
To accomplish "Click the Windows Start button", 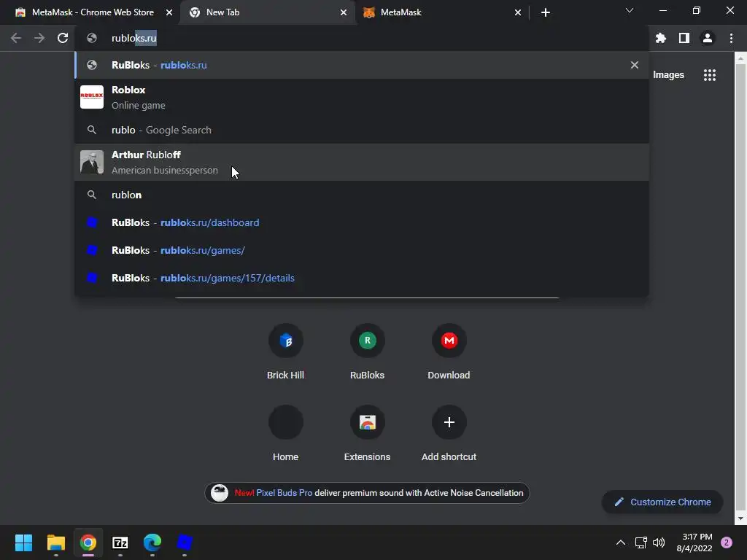I will [x=23, y=542].
